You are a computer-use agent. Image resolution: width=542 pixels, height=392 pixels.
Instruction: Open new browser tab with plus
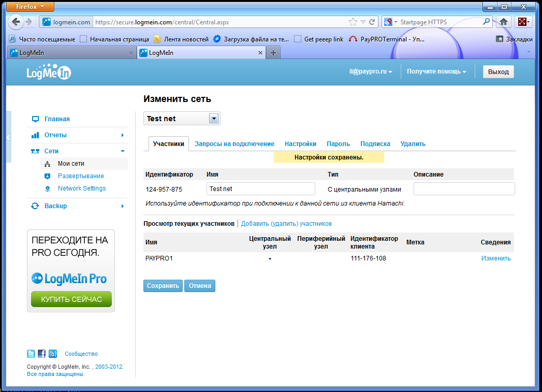pyautogui.click(x=273, y=53)
